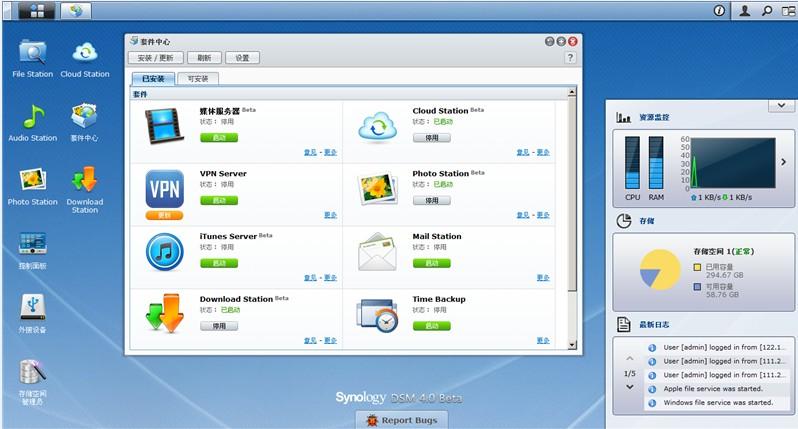This screenshot has height=429, width=798.
Task: Click feedback link for Media Server
Action: tap(310, 152)
